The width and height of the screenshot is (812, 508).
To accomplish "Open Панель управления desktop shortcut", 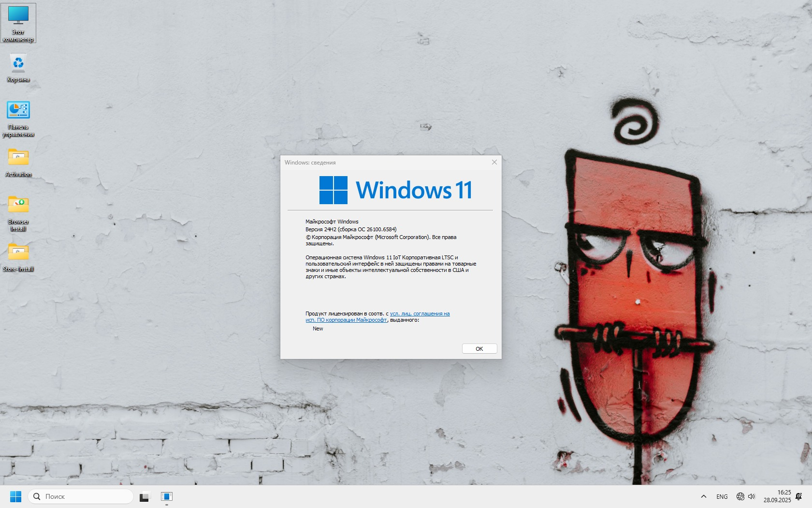I will pos(18,118).
